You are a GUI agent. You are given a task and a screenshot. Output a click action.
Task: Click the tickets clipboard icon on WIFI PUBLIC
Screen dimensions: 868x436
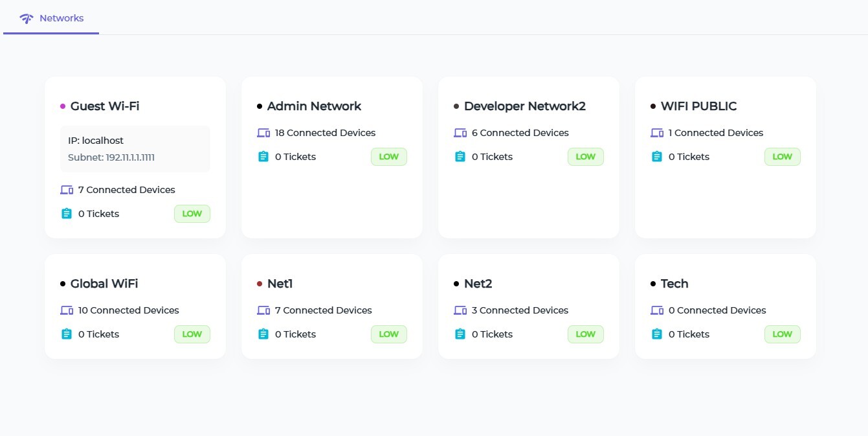(x=657, y=157)
